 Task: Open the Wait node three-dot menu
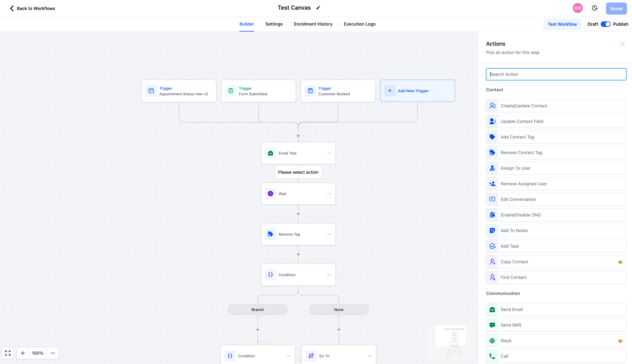click(329, 194)
